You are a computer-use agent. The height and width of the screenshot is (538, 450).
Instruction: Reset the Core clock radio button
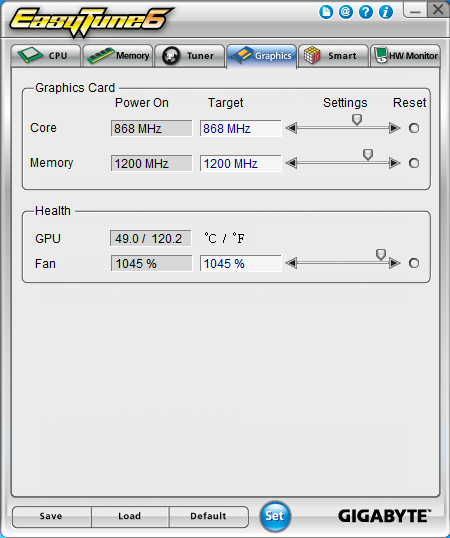point(414,128)
